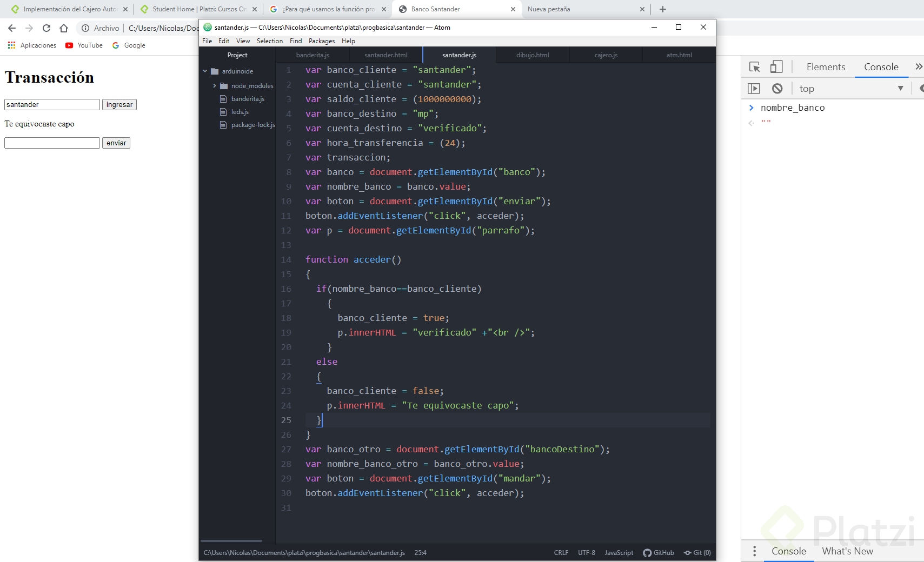Open the Chrome home page icon
The width and height of the screenshot is (924, 562).
[x=64, y=28]
